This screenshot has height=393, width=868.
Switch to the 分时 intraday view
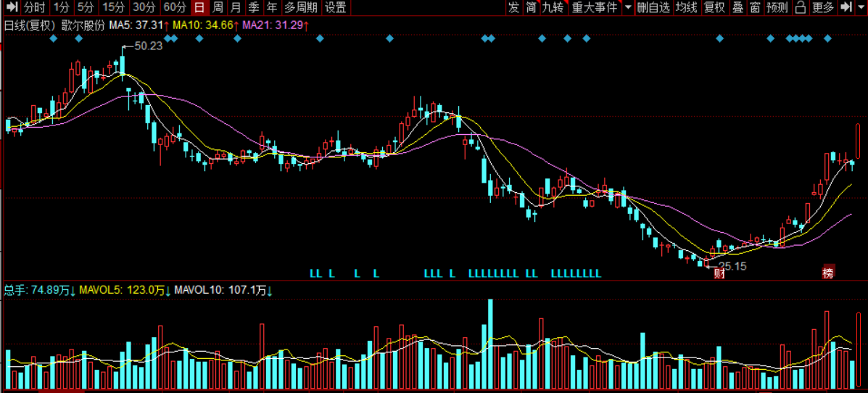tap(35, 7)
